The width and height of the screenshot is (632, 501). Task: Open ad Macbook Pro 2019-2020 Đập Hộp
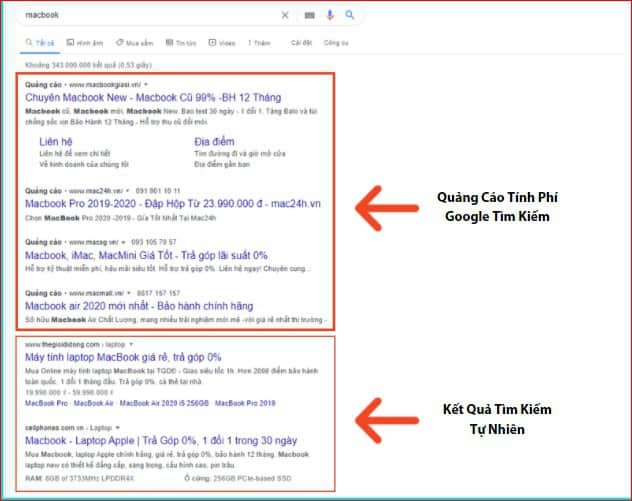point(173,204)
